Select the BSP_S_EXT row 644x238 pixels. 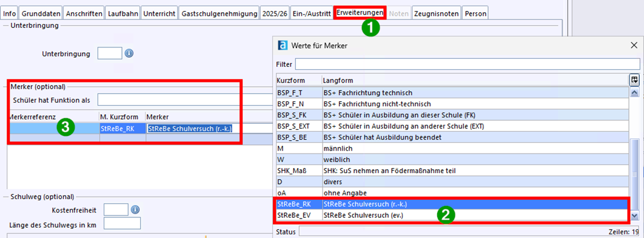tap(452, 126)
